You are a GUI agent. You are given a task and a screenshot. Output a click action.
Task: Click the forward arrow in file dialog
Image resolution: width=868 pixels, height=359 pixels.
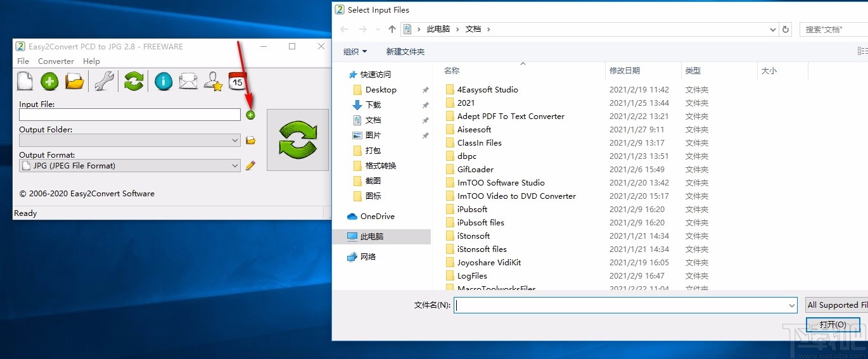[x=363, y=29]
